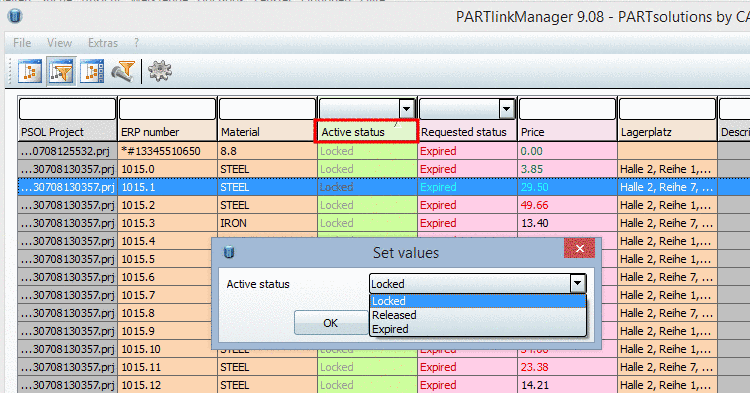Expand the Requested status filter dropdown arrow
This screenshot has width=750, height=393.
506,109
